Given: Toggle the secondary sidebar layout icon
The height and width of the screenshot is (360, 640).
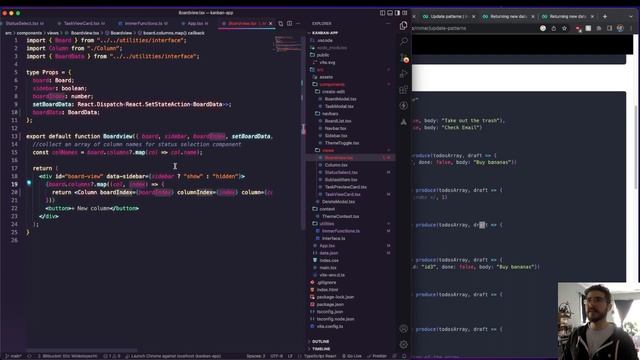Looking at the screenshot, I should (x=397, y=13).
